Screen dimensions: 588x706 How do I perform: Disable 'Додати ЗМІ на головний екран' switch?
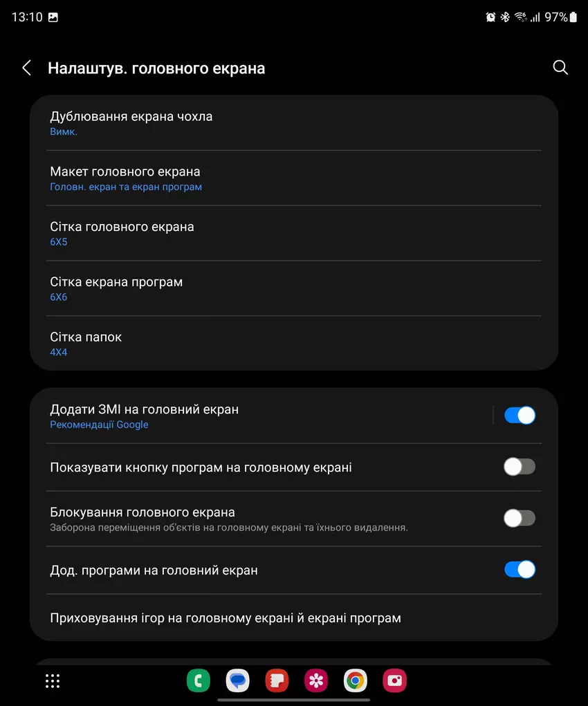tap(519, 416)
